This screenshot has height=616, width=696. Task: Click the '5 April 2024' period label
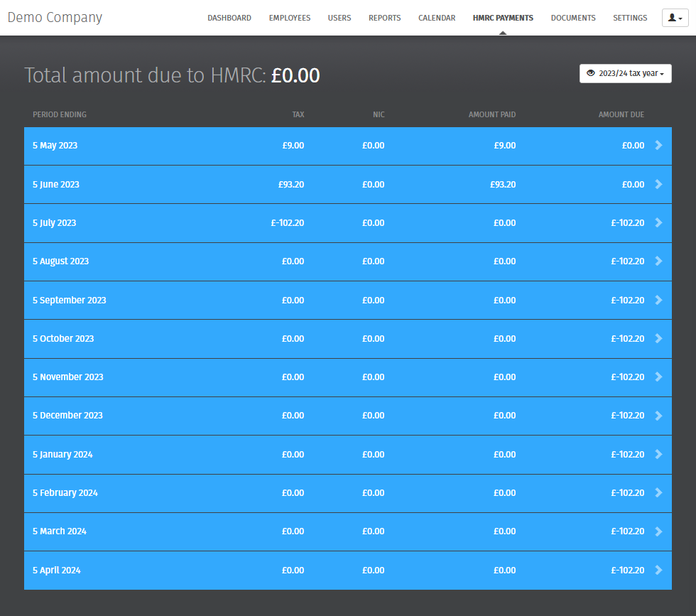[57, 571]
